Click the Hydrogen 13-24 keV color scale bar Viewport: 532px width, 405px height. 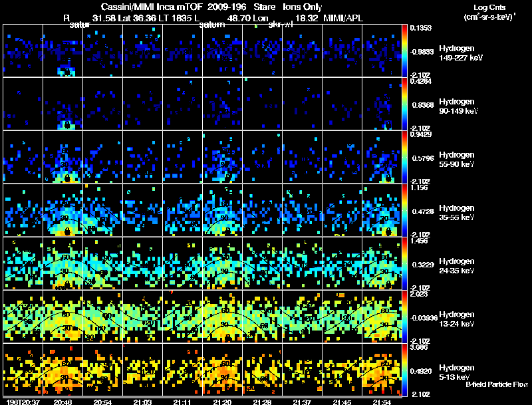coord(404,317)
